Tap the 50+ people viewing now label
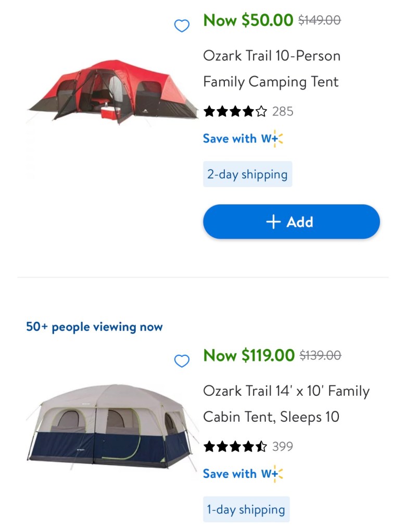406x532 pixels. [x=94, y=327]
